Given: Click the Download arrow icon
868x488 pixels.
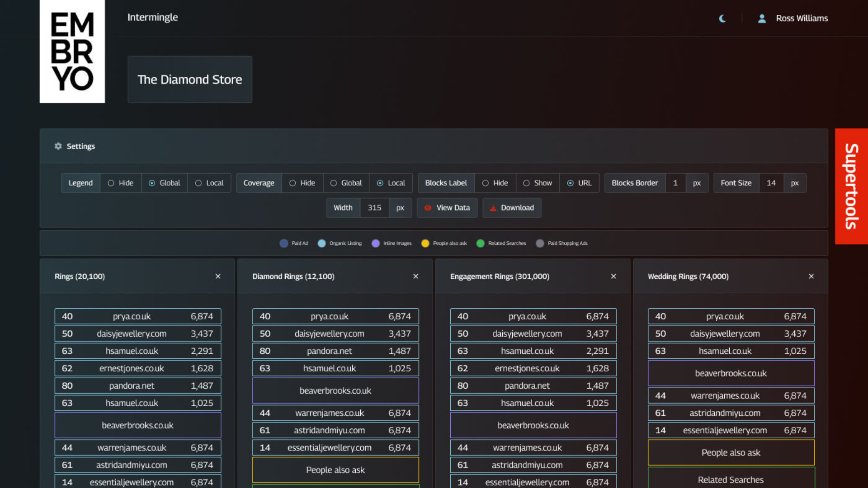Looking at the screenshot, I should [493, 208].
